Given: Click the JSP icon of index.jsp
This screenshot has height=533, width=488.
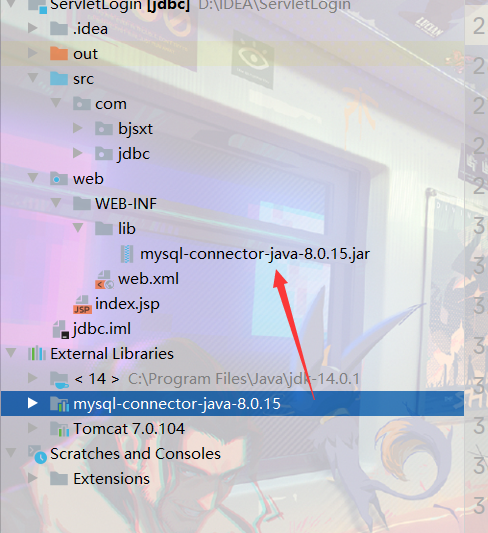Looking at the screenshot, I should pos(82,305).
